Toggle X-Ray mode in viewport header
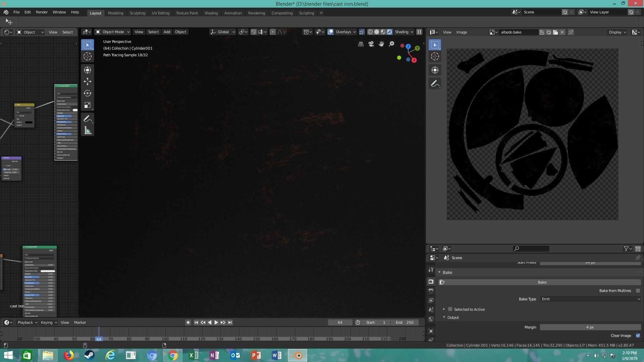This screenshot has height=362, width=644. 362,32
